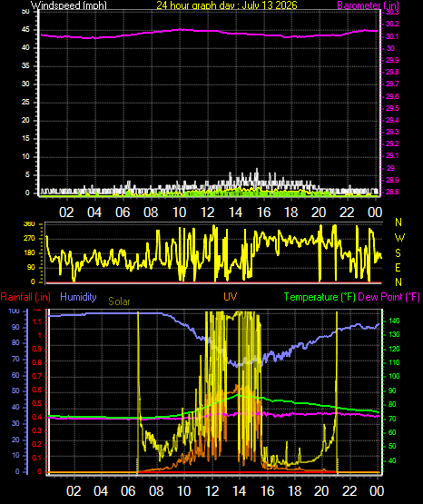423x504 pixels.
Task: Click the 0.6 rainfall axis value
Action: [x=37, y=390]
